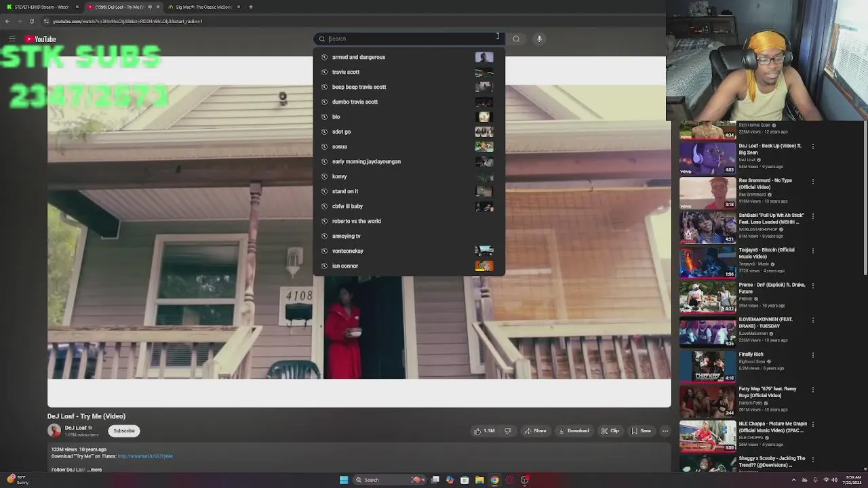Click the browser address bar URL

click(x=127, y=21)
